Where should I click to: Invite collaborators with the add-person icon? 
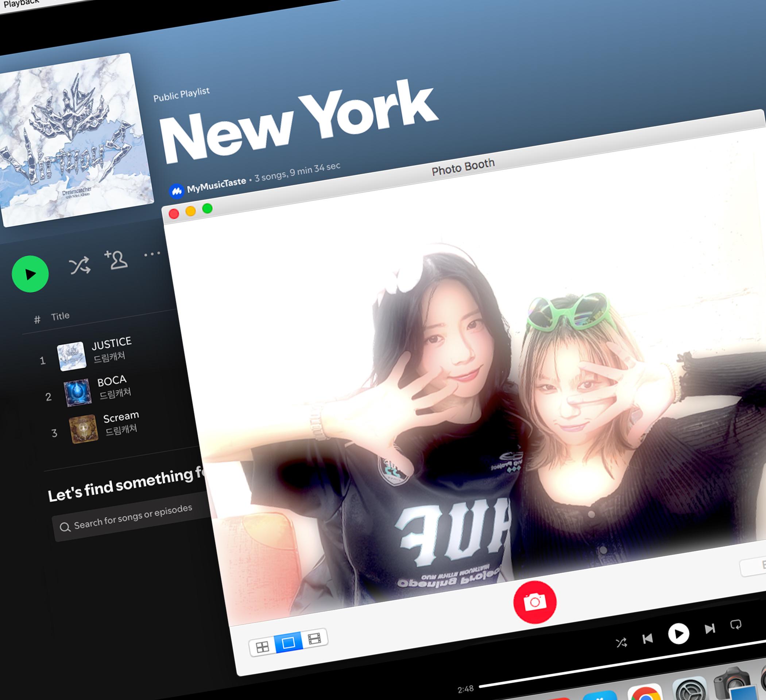click(116, 260)
